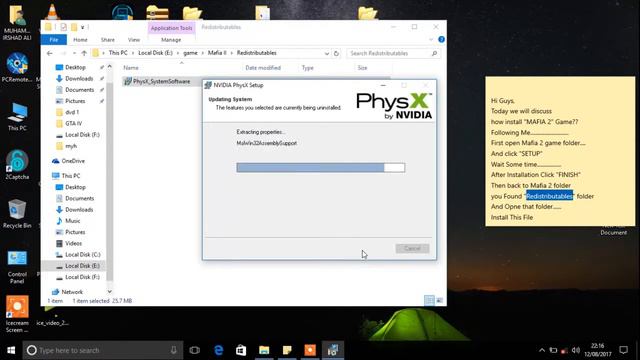The width and height of the screenshot is (640, 360).
Task: Sort by the Date modified column
Action: (x=263, y=68)
